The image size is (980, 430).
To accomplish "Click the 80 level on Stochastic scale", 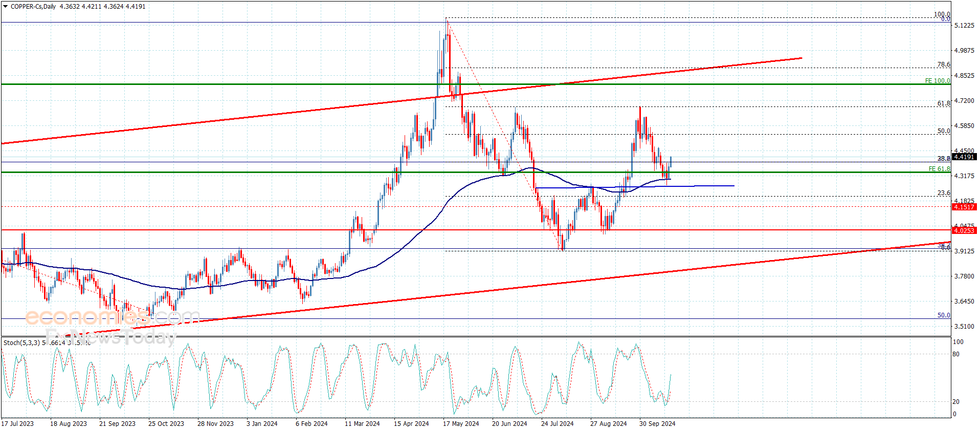I will (x=956, y=354).
